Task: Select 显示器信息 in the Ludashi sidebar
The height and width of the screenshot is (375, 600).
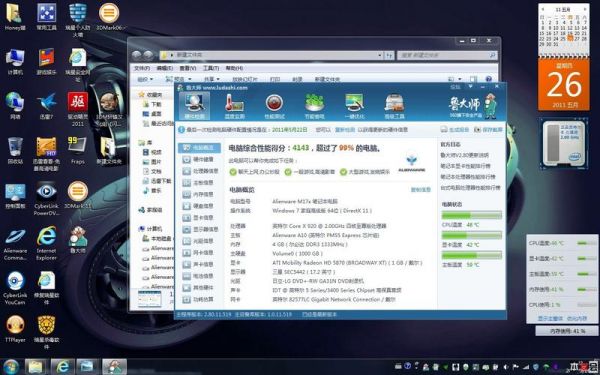Action: tap(199, 229)
